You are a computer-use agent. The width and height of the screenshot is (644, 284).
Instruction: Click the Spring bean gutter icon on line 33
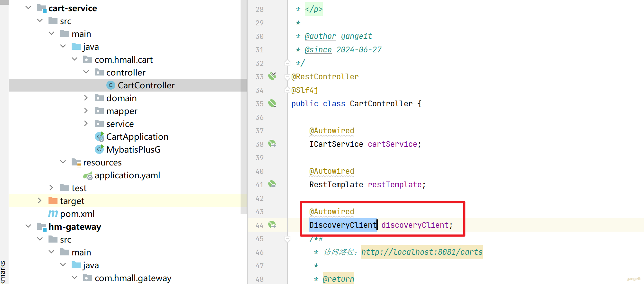pos(272,76)
